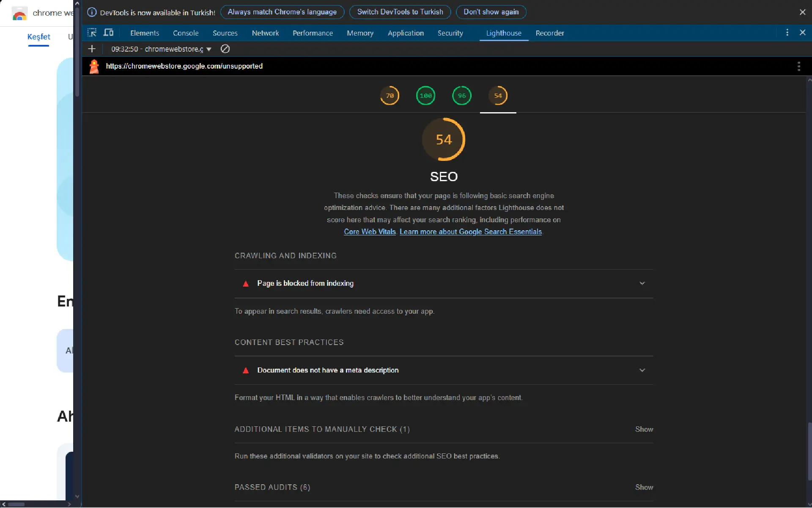Click the Additional Items to Manually Check heading
812x508 pixels.
322,429
